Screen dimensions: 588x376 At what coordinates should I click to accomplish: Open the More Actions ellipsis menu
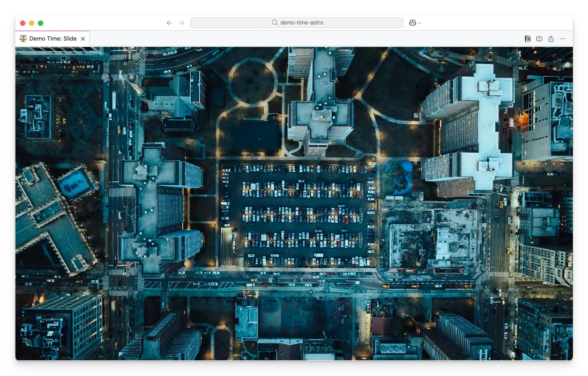pyautogui.click(x=563, y=39)
